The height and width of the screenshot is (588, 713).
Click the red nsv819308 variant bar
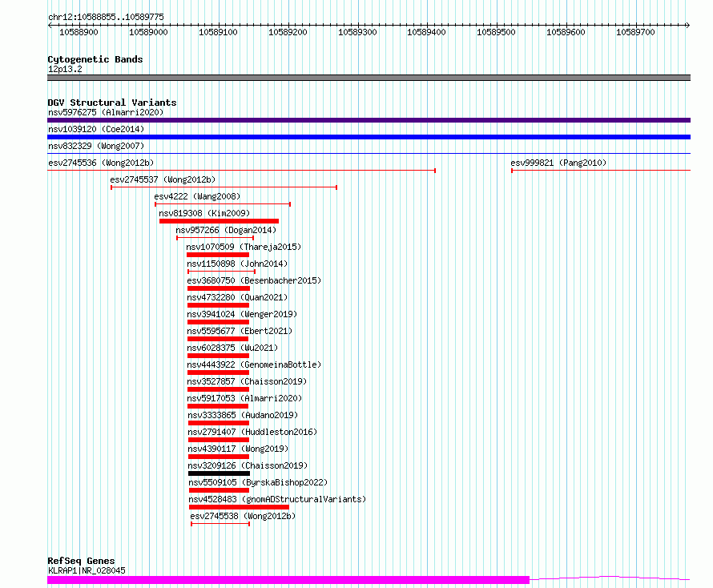click(219, 221)
